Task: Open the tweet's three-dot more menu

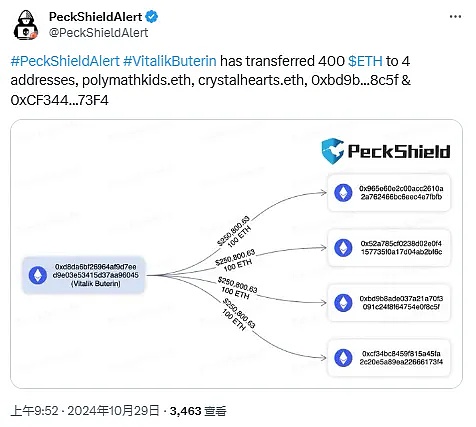Action: [455, 17]
